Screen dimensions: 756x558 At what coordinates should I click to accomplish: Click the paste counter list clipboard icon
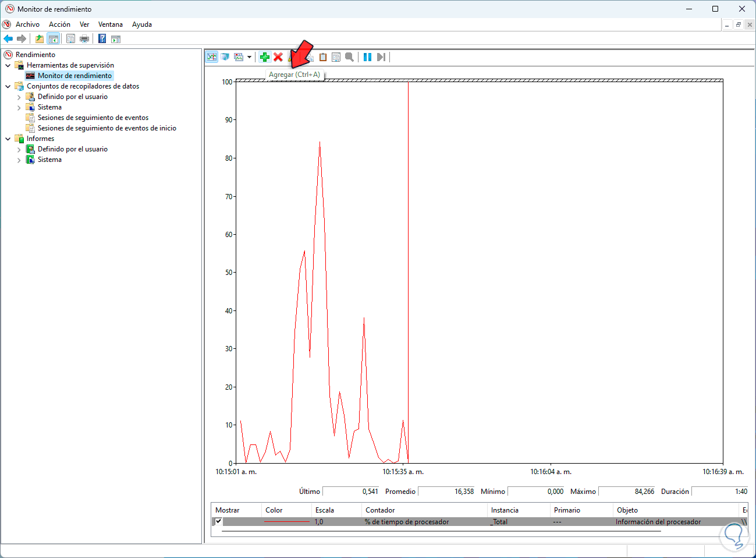tap(322, 57)
